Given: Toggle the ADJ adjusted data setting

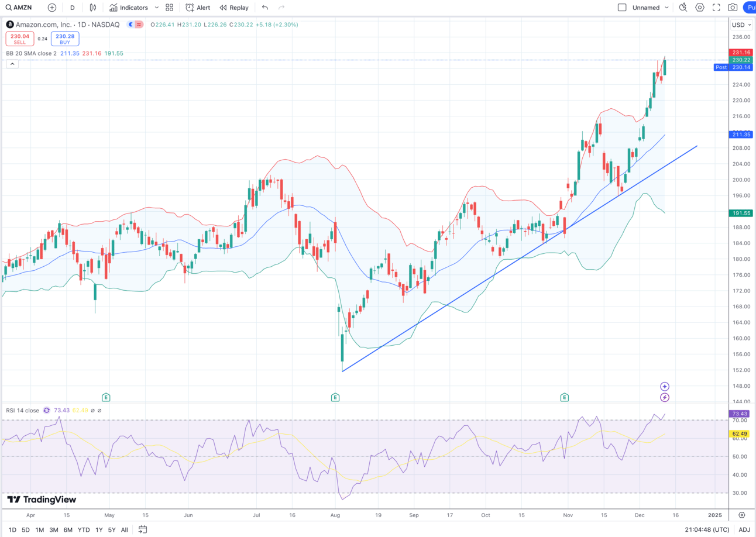Looking at the screenshot, I should pos(744,530).
